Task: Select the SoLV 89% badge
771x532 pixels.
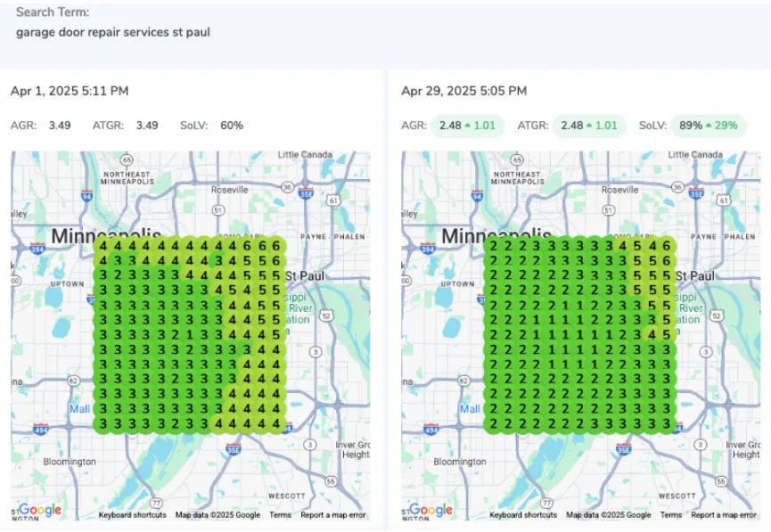Action: (x=709, y=126)
